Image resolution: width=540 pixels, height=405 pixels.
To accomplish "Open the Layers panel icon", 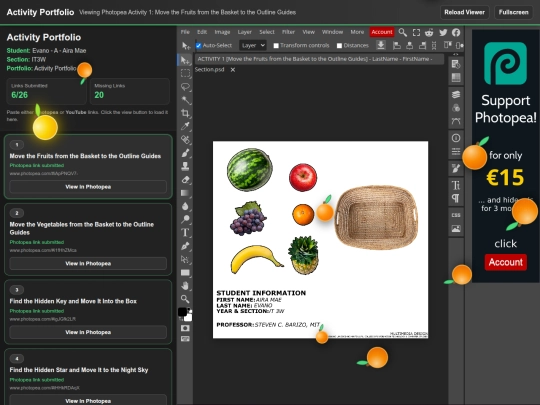I will tap(456, 94).
